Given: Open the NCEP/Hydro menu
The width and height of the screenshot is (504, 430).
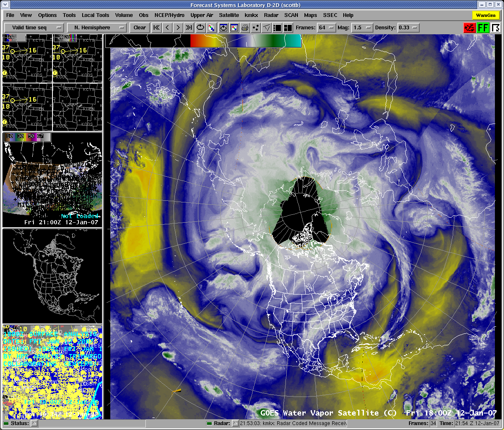Looking at the screenshot, I should [169, 15].
